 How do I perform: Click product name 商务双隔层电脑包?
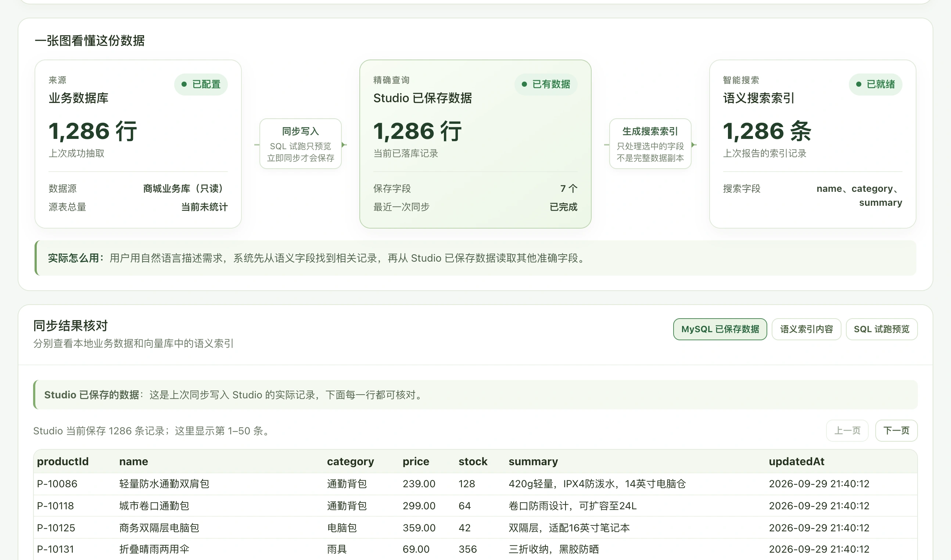coord(159,528)
